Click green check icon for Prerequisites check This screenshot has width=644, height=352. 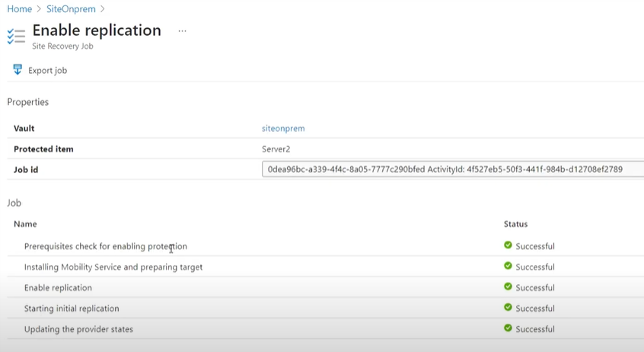[x=508, y=245]
